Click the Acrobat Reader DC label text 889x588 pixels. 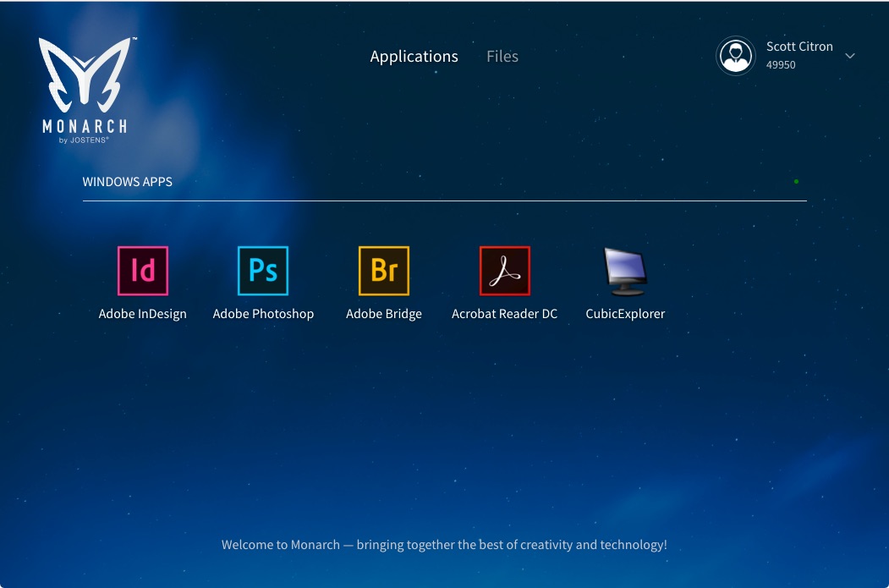(x=505, y=314)
